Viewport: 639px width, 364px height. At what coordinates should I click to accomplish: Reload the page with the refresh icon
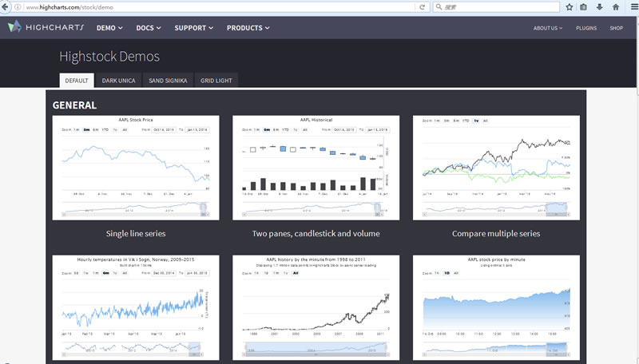[422, 6]
